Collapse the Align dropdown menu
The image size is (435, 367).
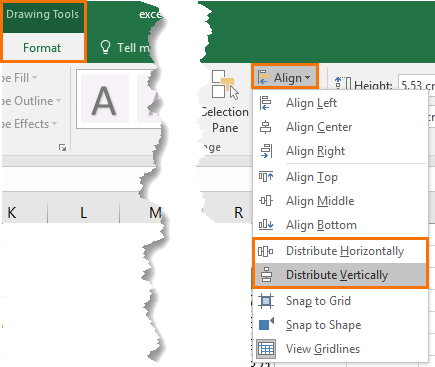(x=284, y=77)
